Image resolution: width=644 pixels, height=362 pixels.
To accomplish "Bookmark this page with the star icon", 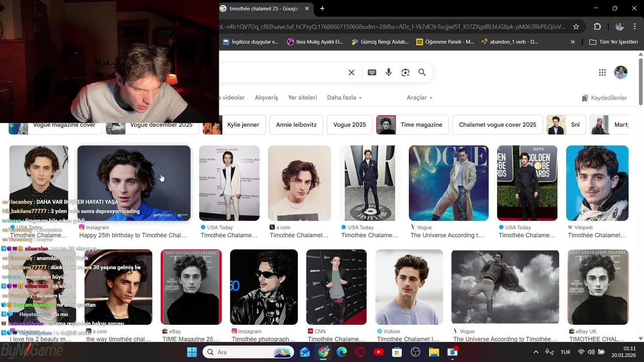I will pyautogui.click(x=576, y=27).
